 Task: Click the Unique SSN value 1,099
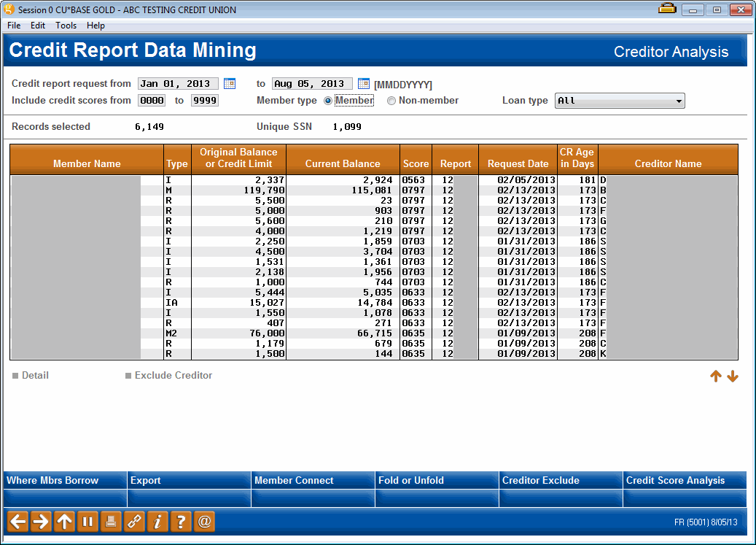(x=347, y=127)
